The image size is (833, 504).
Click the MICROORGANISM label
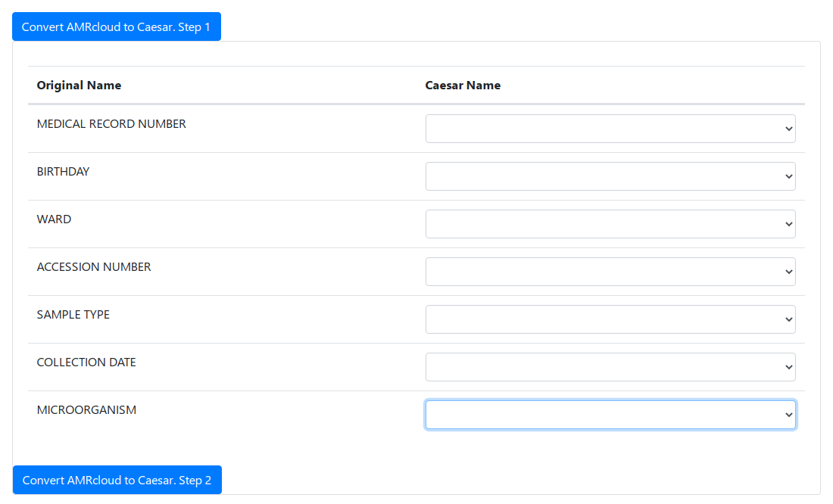(86, 410)
